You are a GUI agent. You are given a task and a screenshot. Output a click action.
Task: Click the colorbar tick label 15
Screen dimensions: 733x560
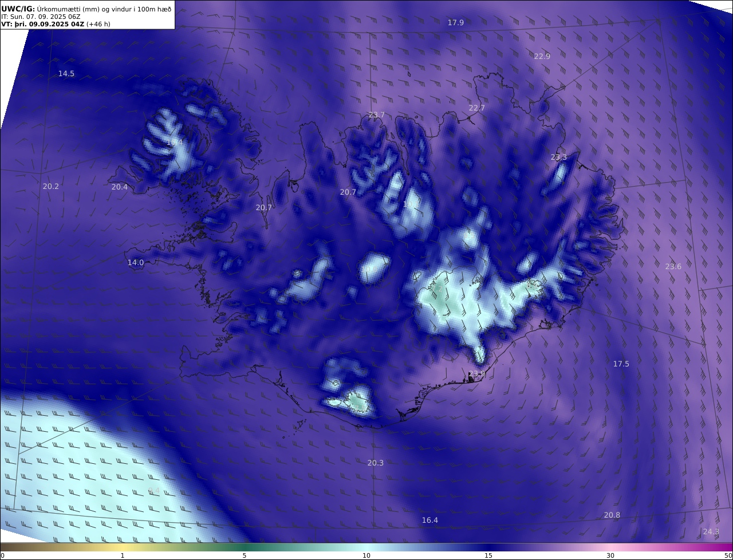488,555
